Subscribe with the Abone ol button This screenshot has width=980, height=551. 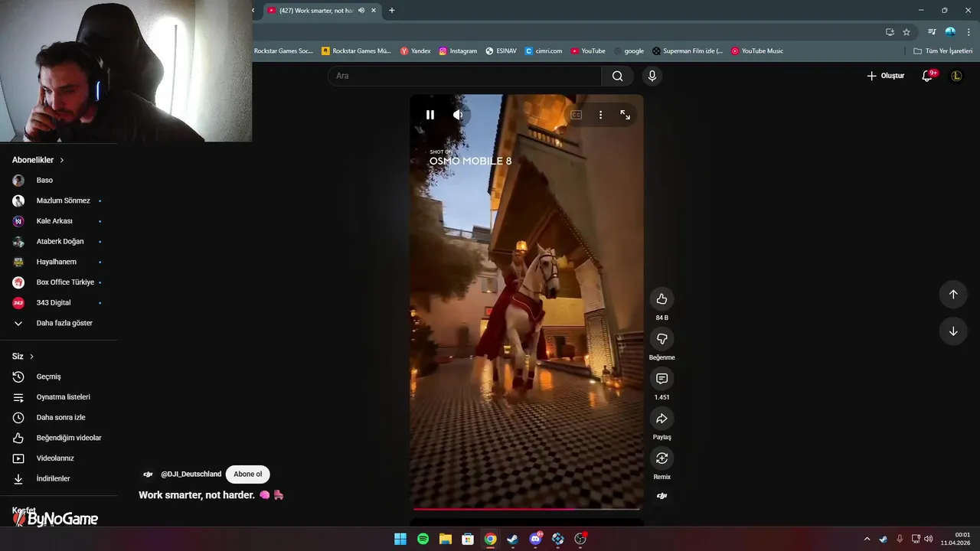[247, 474]
